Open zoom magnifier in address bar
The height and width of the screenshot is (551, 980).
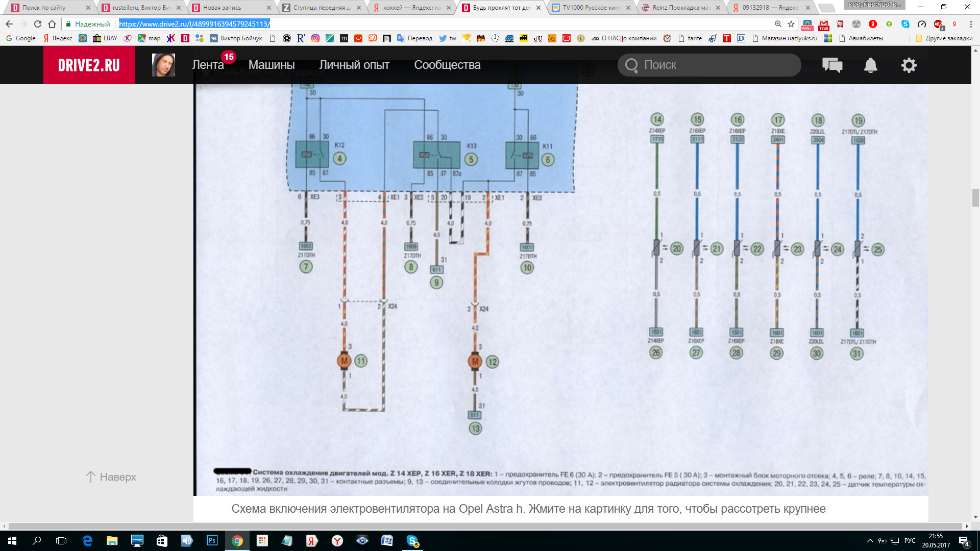click(x=778, y=24)
